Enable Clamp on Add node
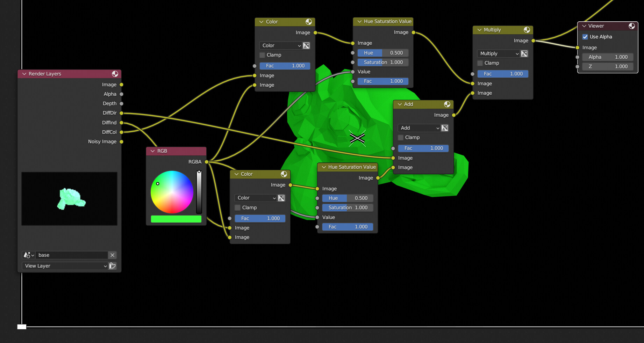The width and height of the screenshot is (644, 343). pos(401,137)
